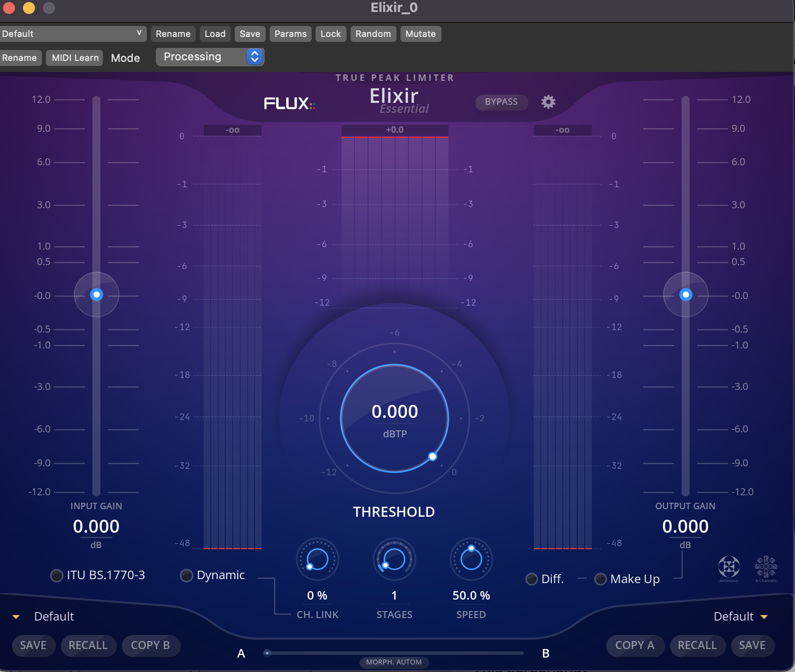Open the settings gear icon
Screen dimensions: 795x672
click(548, 102)
